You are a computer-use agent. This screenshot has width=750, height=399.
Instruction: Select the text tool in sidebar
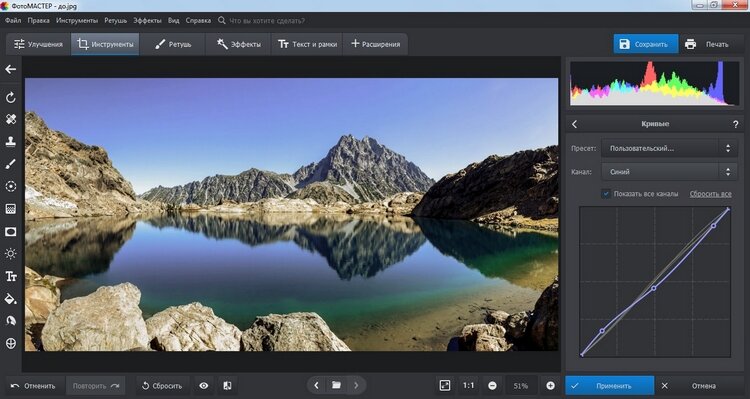[11, 276]
